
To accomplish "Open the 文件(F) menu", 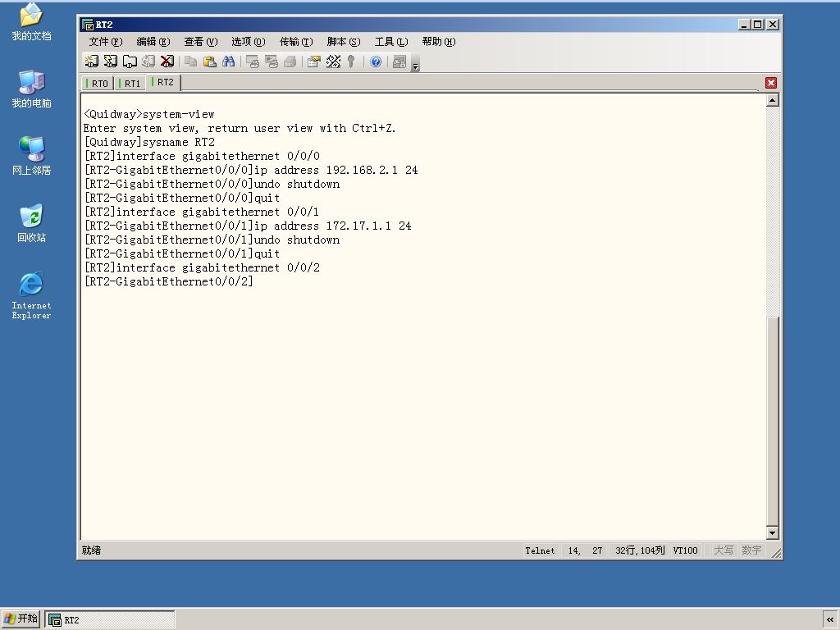I will click(x=106, y=42).
